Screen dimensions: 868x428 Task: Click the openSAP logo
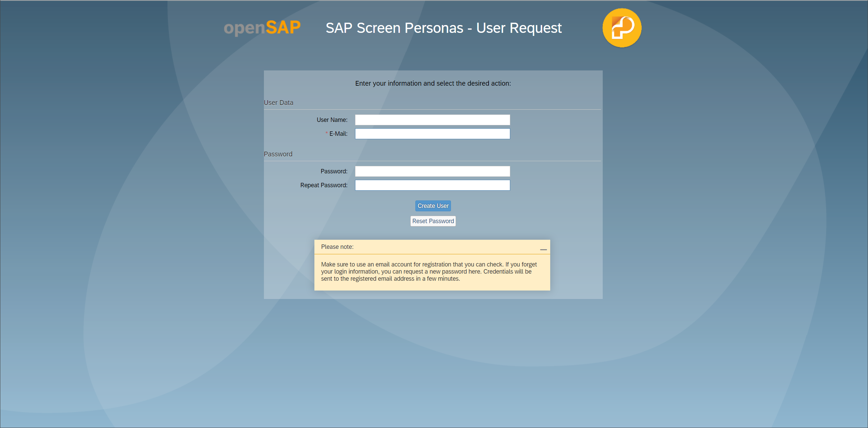(262, 28)
